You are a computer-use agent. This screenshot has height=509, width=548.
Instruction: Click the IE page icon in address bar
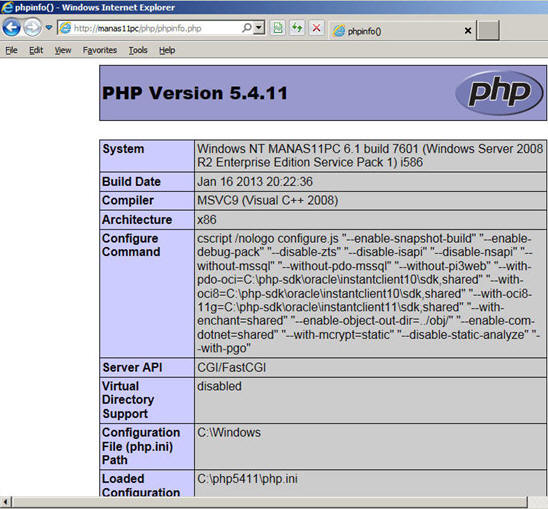click(x=65, y=28)
